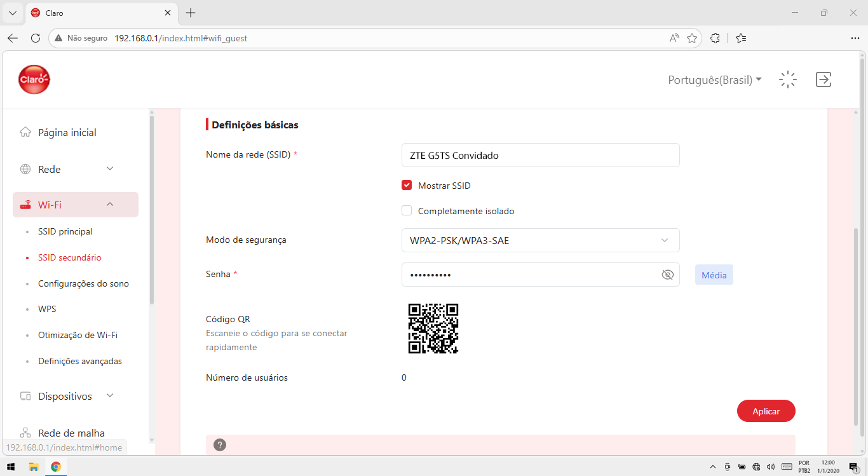Open a new browser tab
This screenshot has width=868, height=476.
click(191, 13)
